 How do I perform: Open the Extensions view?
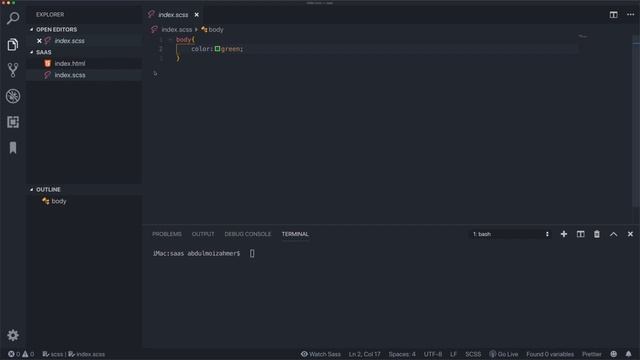[x=13, y=122]
